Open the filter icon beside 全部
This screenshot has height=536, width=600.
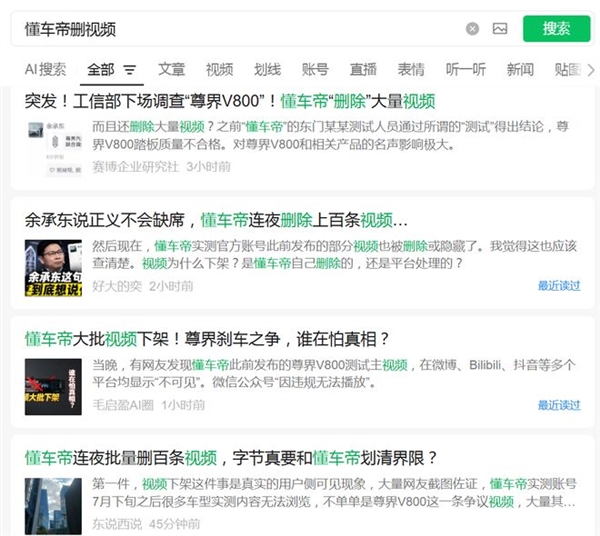tap(130, 70)
